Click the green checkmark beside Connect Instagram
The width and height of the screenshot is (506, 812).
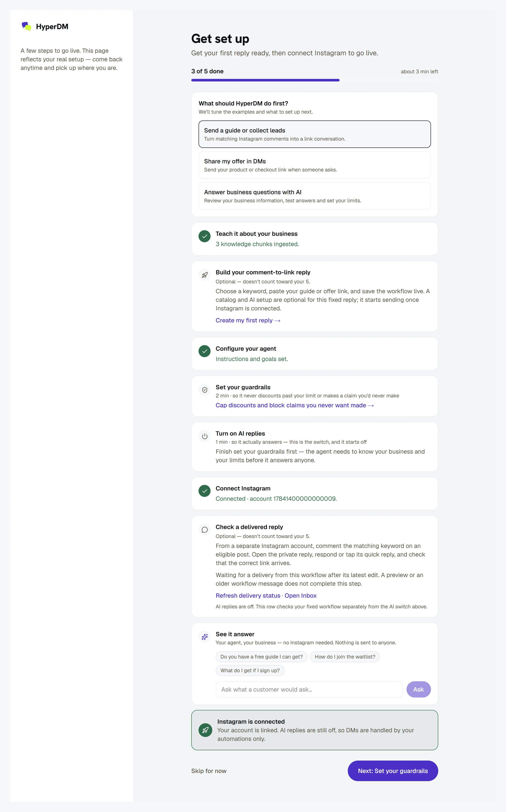[205, 491]
